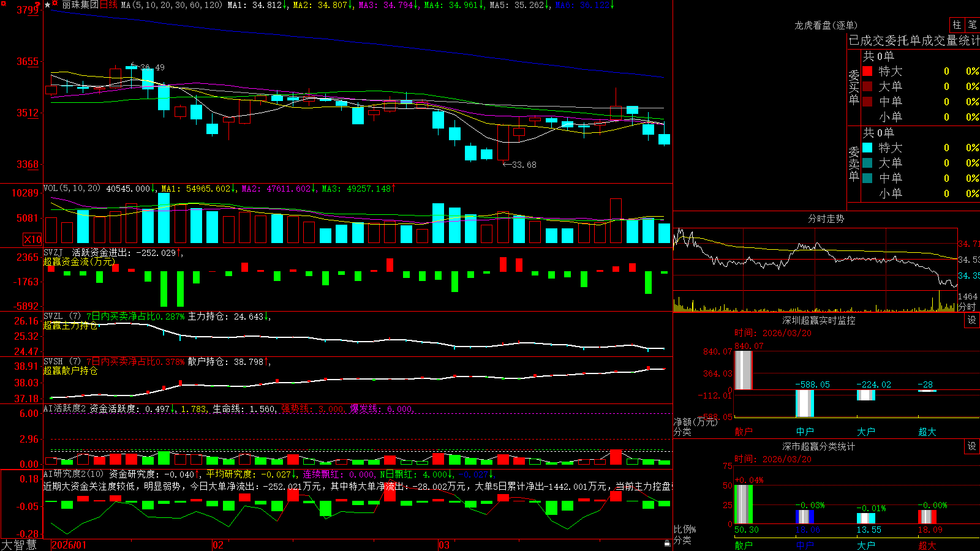Click the 2026/01 date marker on time axis
The width and height of the screenshot is (980, 551).
tap(69, 545)
